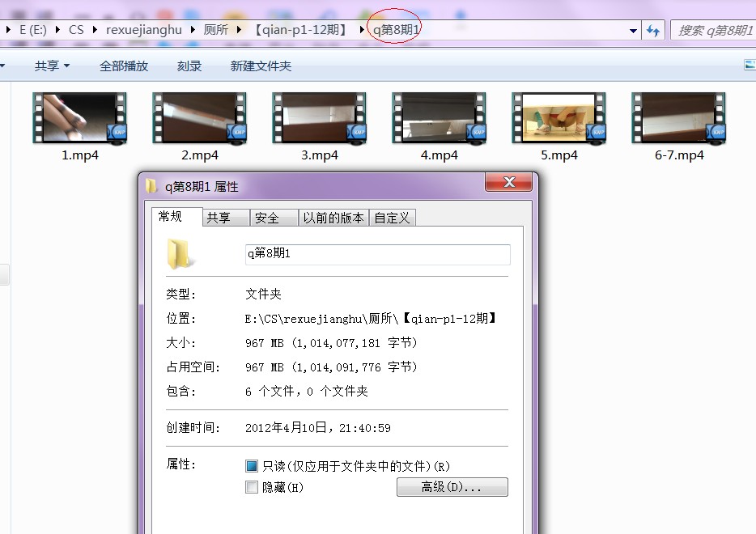
Task: Click the folder name field showing q第8期1
Action: coord(377,254)
